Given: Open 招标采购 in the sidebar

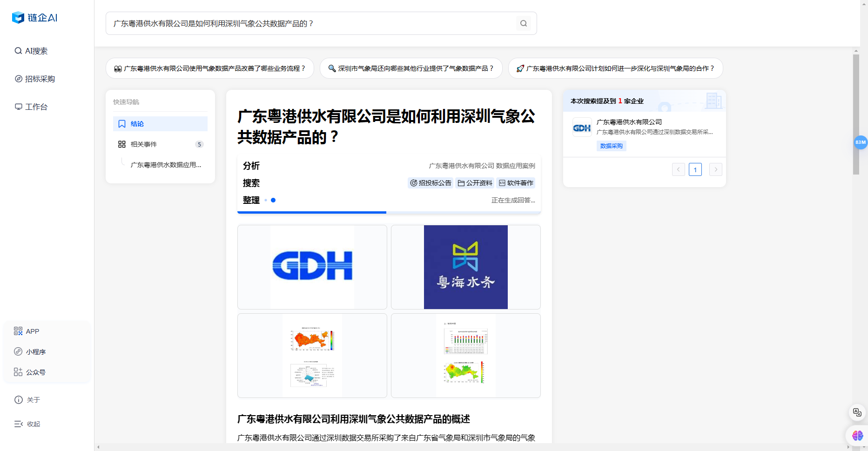Looking at the screenshot, I should (35, 79).
